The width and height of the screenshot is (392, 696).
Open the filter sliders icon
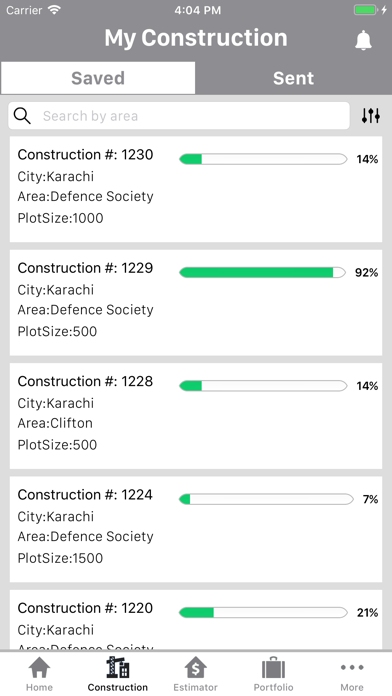370,115
